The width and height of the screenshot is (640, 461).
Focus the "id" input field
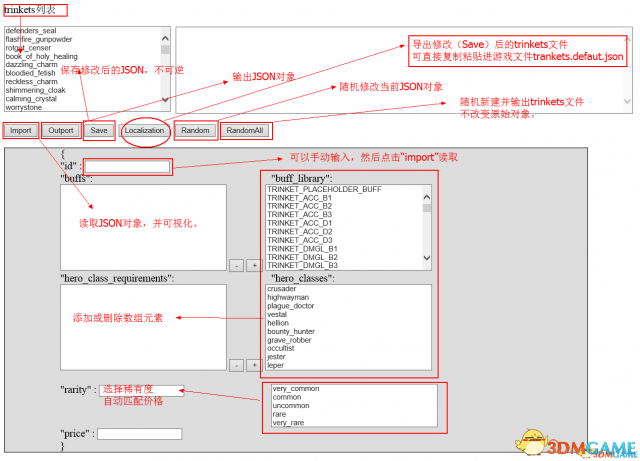(x=127, y=166)
